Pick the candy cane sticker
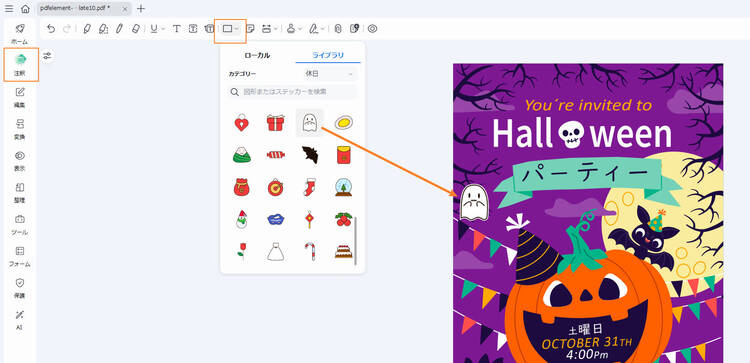 pyautogui.click(x=309, y=251)
